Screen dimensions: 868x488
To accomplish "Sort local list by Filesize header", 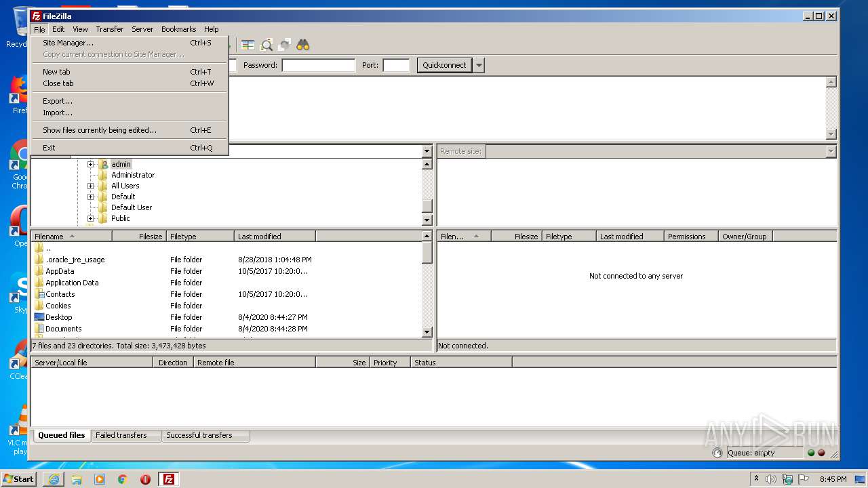I will coord(140,237).
